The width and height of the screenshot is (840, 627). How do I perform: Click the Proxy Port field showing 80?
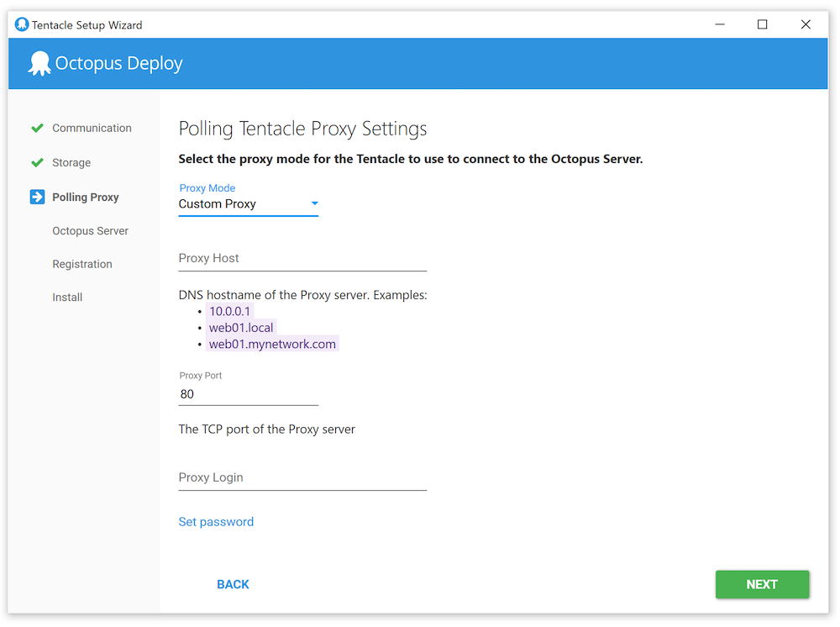coord(248,394)
